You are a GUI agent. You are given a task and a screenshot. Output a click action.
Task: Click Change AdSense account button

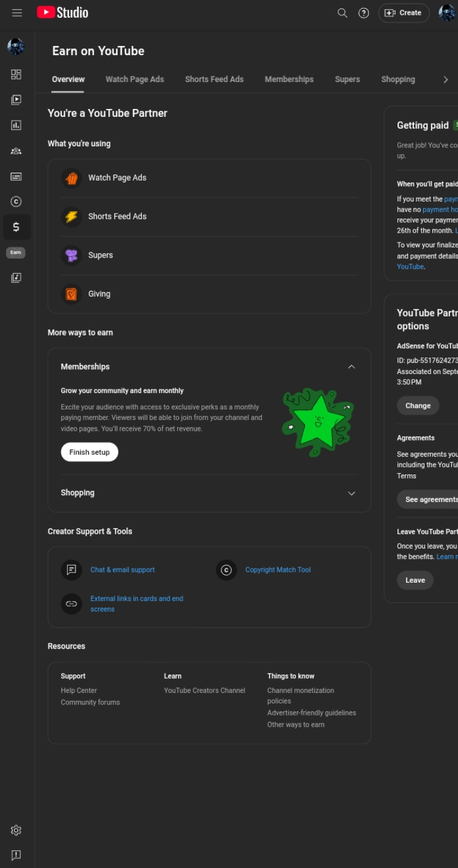pos(418,406)
